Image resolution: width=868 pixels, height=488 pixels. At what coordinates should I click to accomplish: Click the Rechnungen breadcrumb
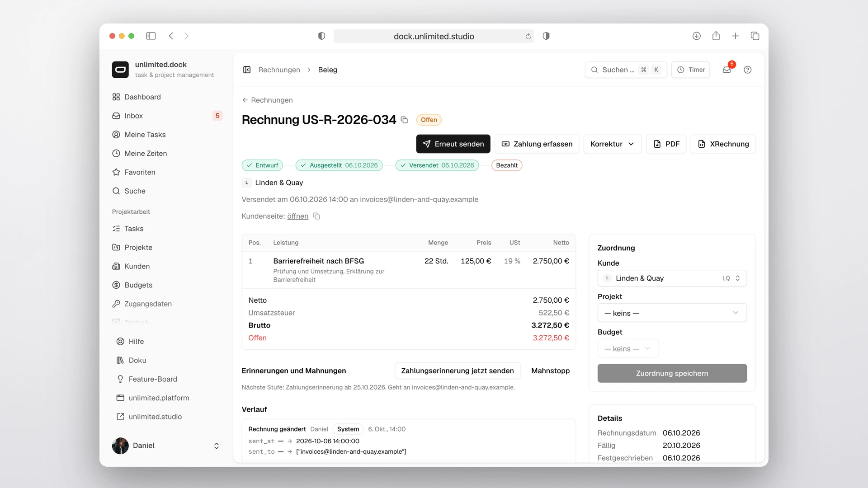pos(279,70)
